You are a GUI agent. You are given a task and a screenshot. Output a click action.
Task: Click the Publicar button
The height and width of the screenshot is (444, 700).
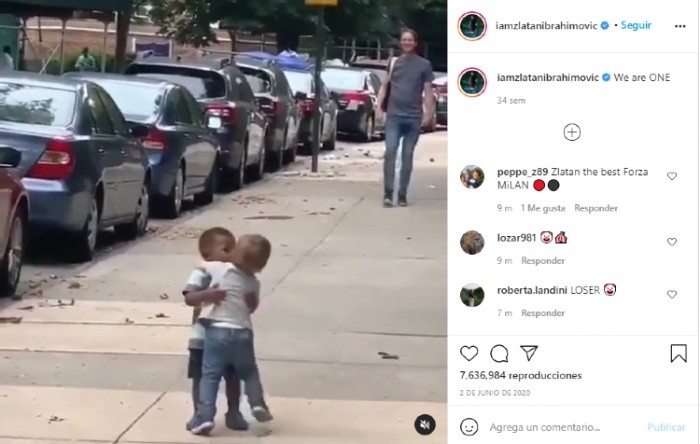coord(666,427)
